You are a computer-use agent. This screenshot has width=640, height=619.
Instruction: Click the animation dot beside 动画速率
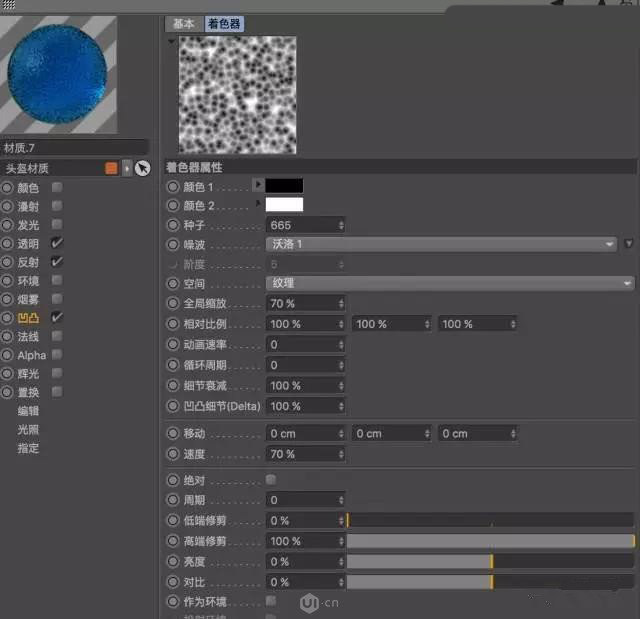tap(173, 344)
